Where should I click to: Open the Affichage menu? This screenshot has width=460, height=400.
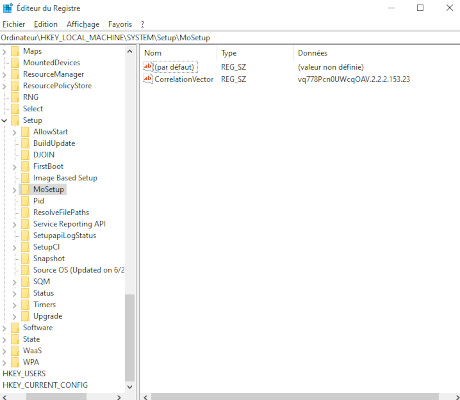[83, 24]
